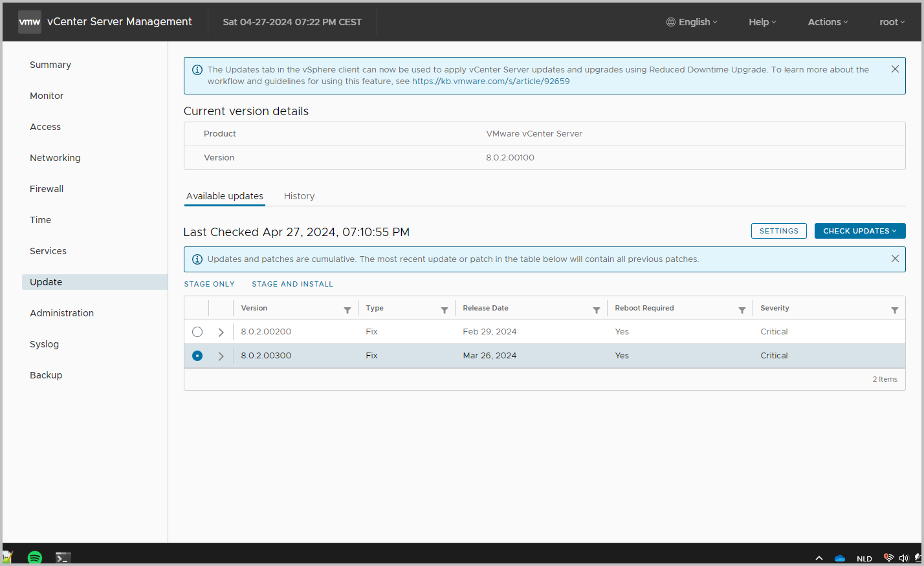Open the Administration page
The image size is (924, 566).
(61, 313)
